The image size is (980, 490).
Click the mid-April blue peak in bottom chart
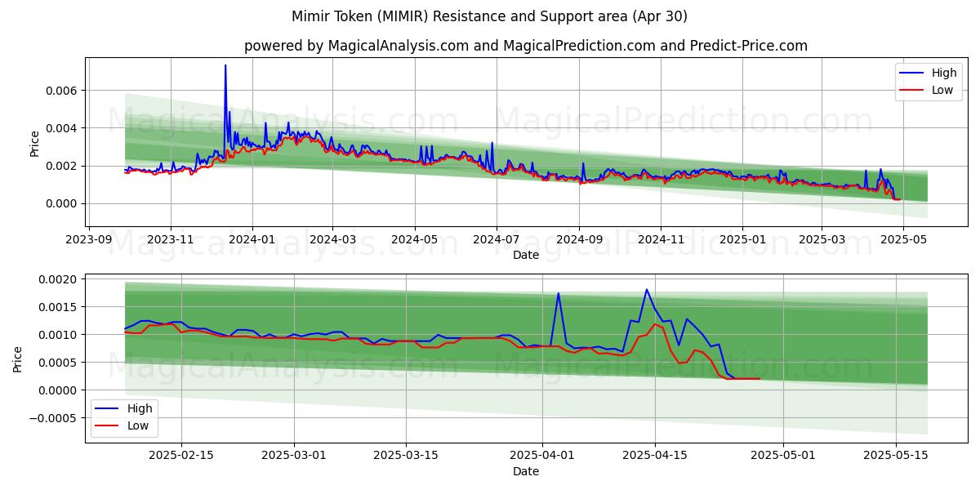coord(647,290)
